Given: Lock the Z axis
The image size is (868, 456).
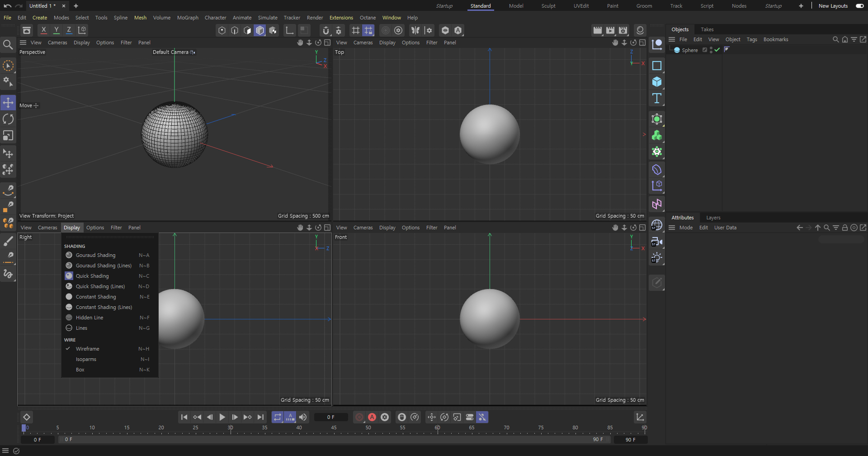Looking at the screenshot, I should (69, 30).
